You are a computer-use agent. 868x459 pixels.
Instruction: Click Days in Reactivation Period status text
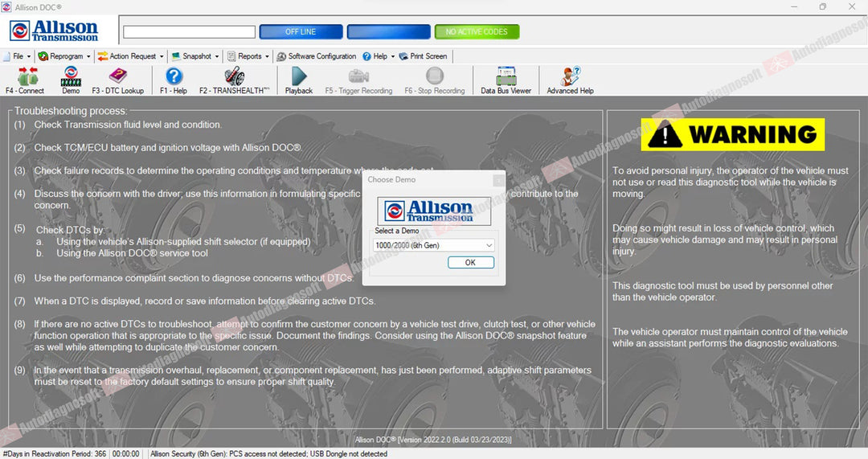(55, 453)
